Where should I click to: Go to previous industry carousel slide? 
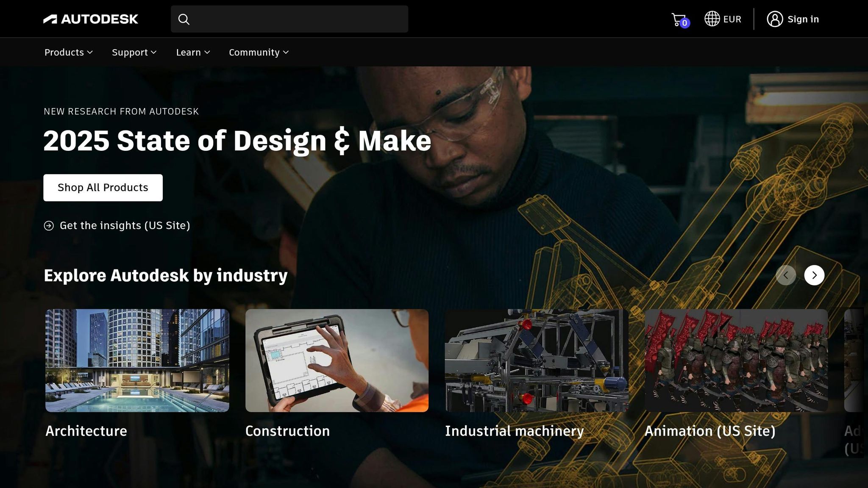[786, 275]
